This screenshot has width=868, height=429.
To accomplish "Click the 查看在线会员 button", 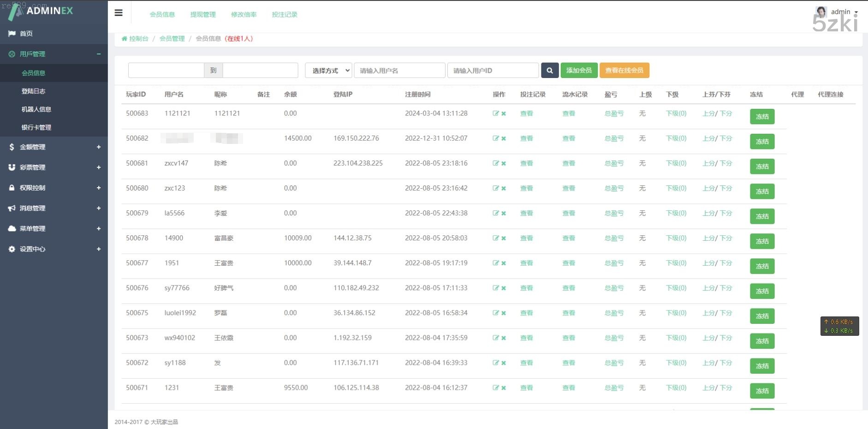I will click(624, 71).
